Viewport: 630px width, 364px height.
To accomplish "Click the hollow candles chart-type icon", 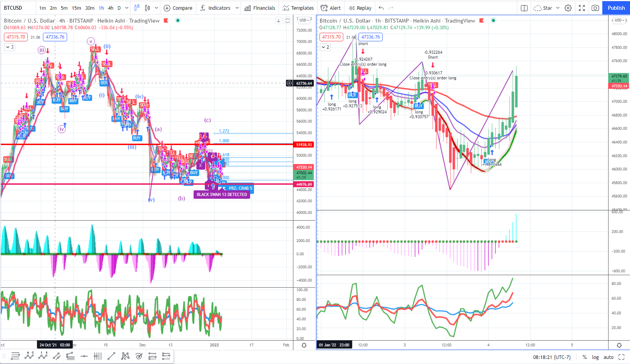I will [x=147, y=8].
